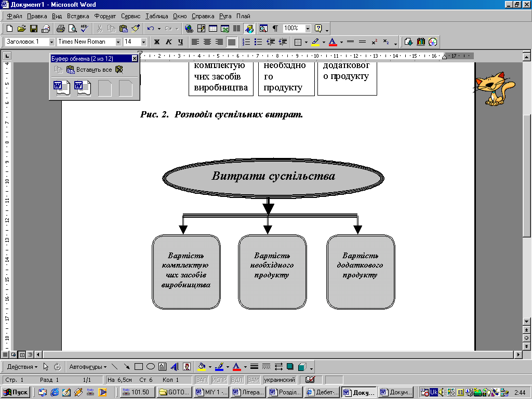Open the Пуск start button
The image size is (532, 399).
[16, 392]
